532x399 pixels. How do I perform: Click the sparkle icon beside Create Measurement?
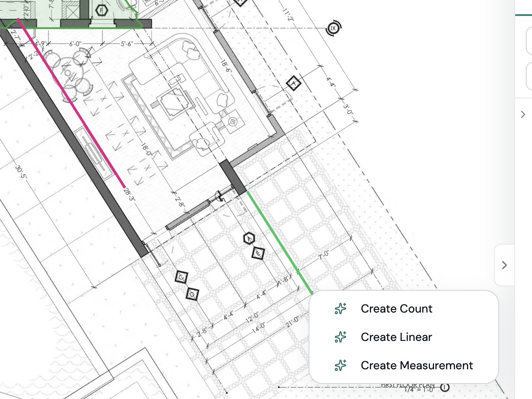[x=340, y=365]
